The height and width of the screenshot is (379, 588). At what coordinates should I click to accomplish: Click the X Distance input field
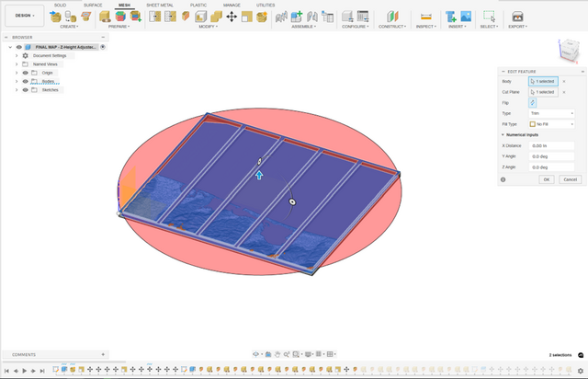pos(551,145)
